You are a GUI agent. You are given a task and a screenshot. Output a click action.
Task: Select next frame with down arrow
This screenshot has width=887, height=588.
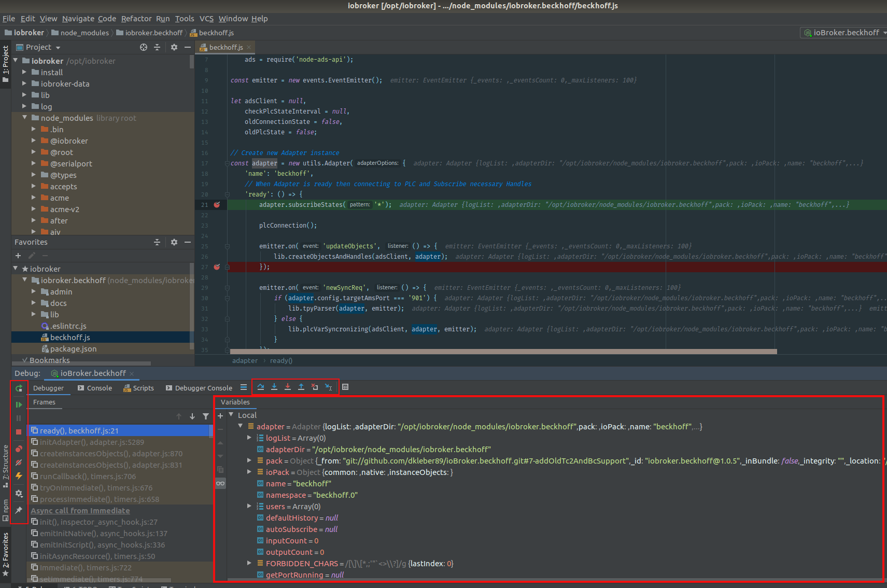tap(192, 416)
